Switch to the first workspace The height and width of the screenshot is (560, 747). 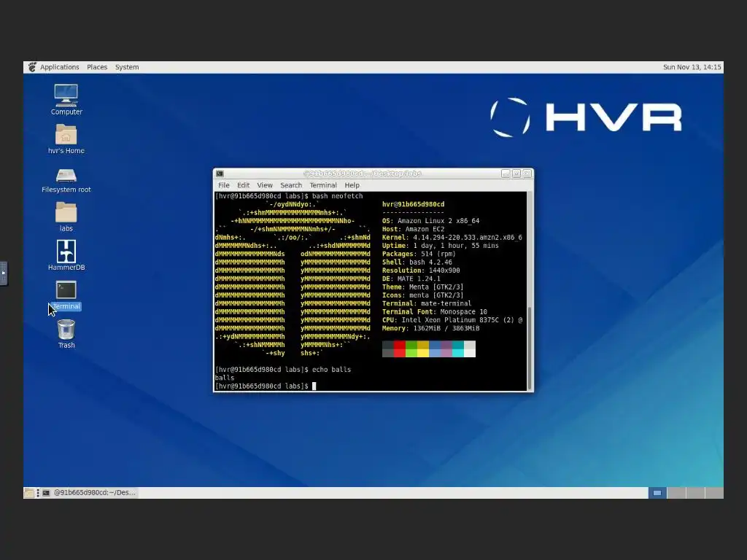(x=657, y=493)
